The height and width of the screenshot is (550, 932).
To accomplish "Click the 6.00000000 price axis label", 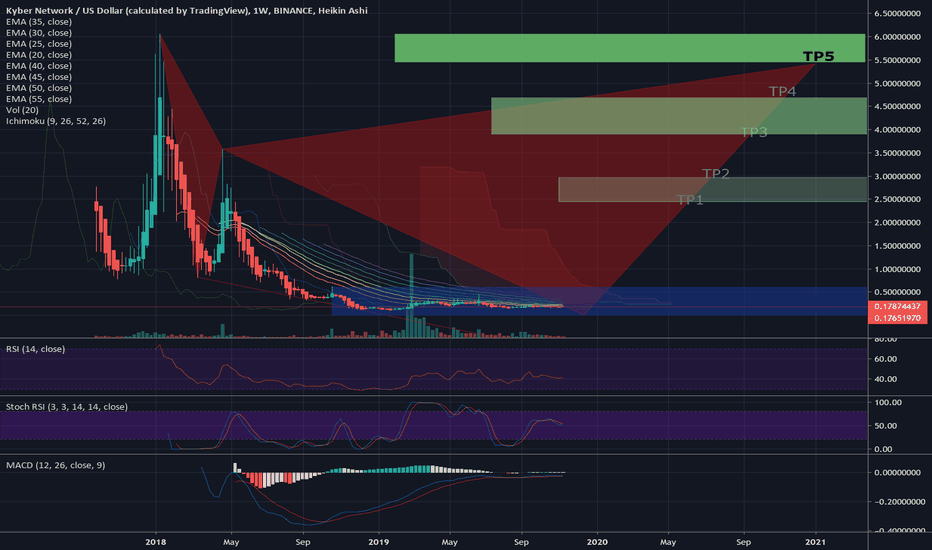I will (x=897, y=37).
